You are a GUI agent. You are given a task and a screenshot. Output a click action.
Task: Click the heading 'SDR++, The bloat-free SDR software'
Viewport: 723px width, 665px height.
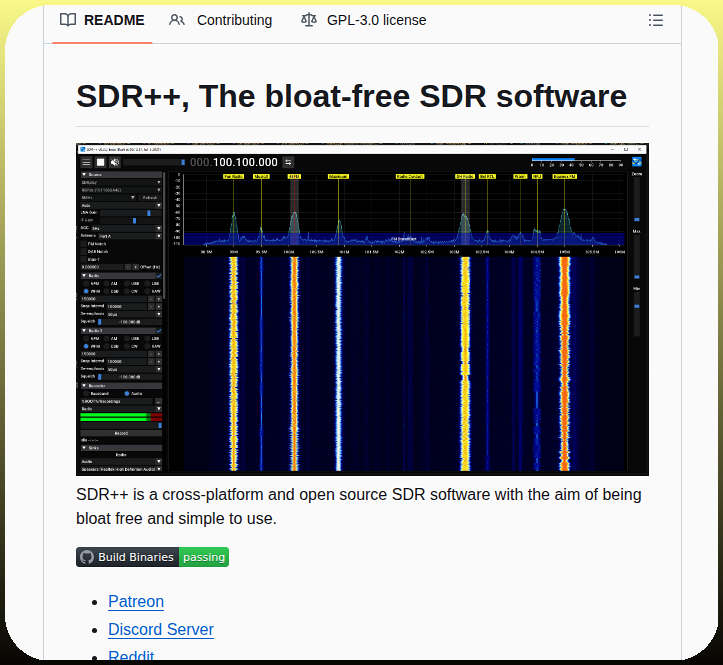tap(351, 96)
